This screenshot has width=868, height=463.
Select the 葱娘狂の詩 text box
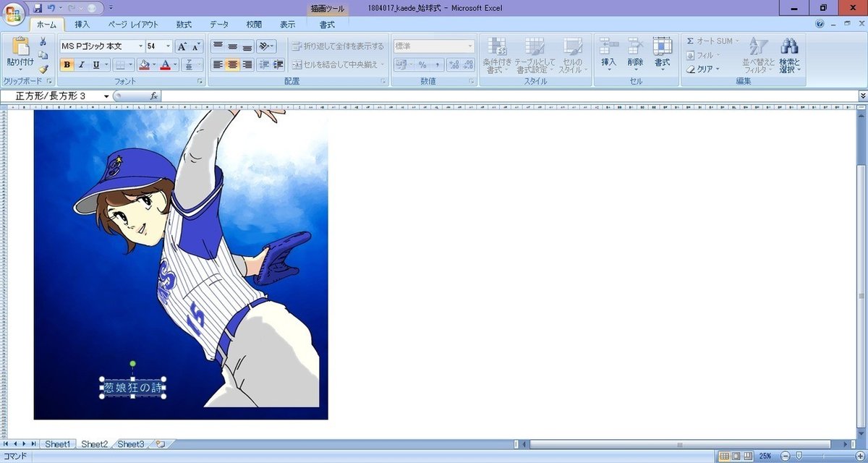tap(133, 388)
